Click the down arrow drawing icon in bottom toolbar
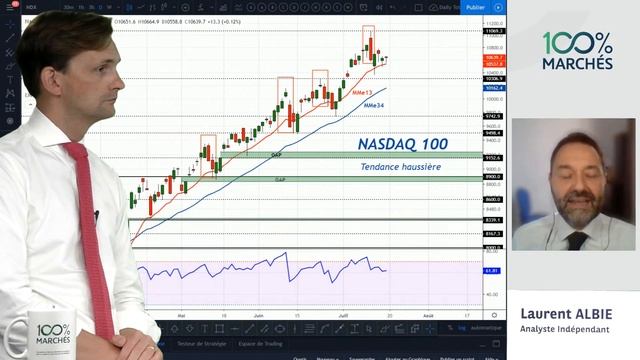The height and width of the screenshot is (360, 640). pos(190,329)
